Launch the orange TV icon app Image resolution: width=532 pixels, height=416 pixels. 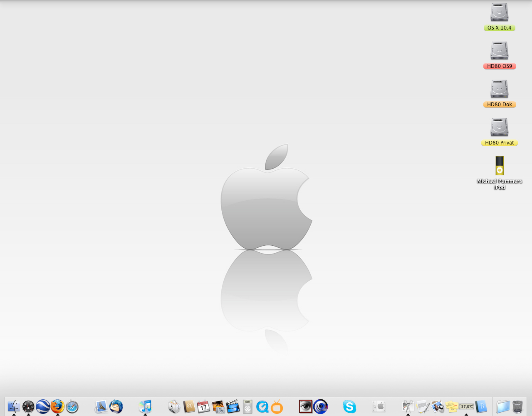click(277, 406)
